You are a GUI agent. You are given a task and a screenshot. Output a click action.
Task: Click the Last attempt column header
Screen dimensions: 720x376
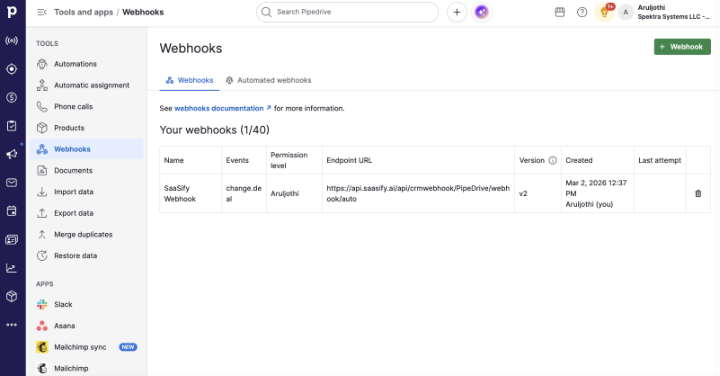coord(660,160)
